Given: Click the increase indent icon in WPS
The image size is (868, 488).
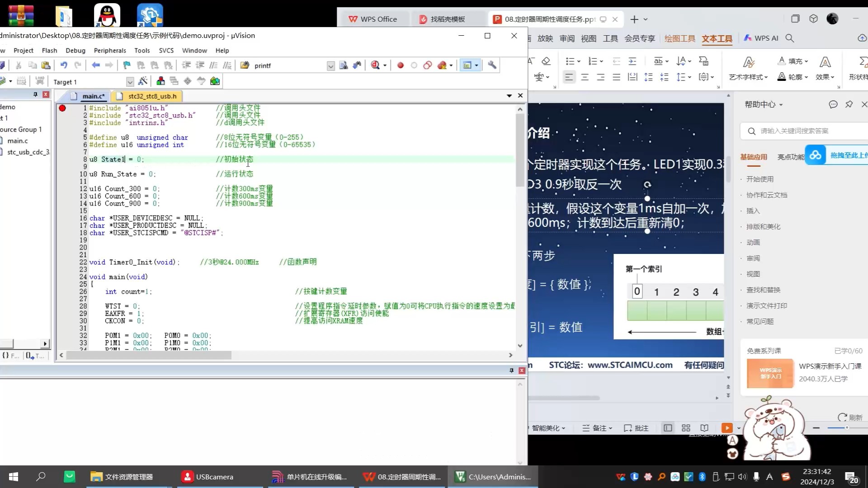Looking at the screenshot, I should [632, 61].
